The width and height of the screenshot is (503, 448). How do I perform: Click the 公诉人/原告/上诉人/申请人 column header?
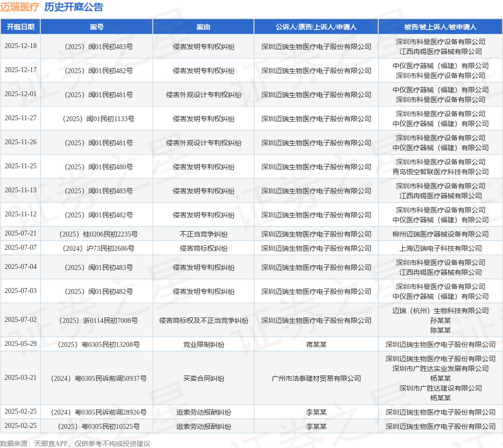coord(316,27)
